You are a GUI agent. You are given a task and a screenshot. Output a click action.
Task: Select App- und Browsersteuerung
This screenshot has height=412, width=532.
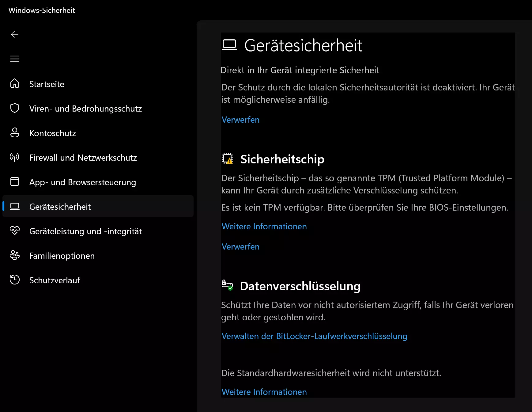[98, 182]
